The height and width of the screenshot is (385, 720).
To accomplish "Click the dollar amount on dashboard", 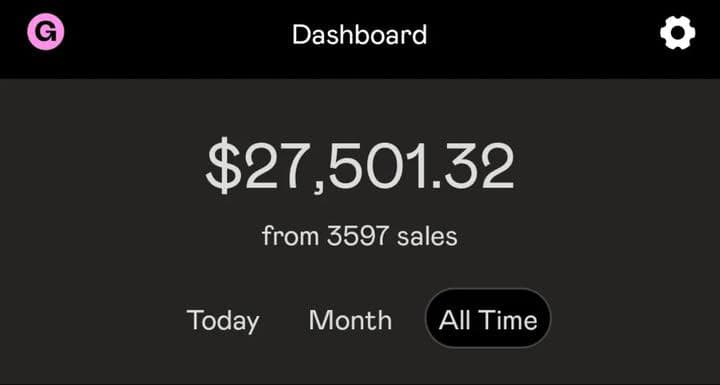I will tap(360, 165).
